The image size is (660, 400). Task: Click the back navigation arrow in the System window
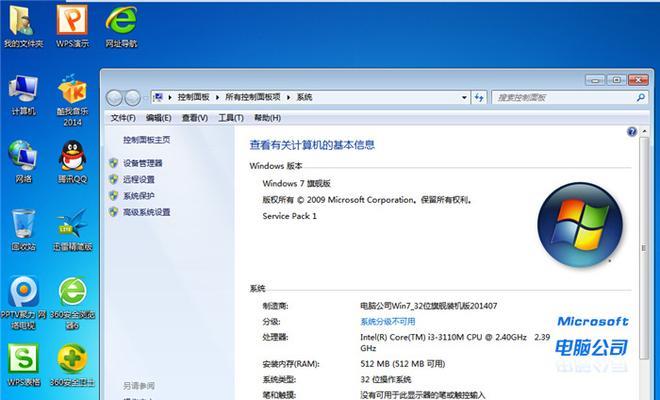click(x=114, y=98)
